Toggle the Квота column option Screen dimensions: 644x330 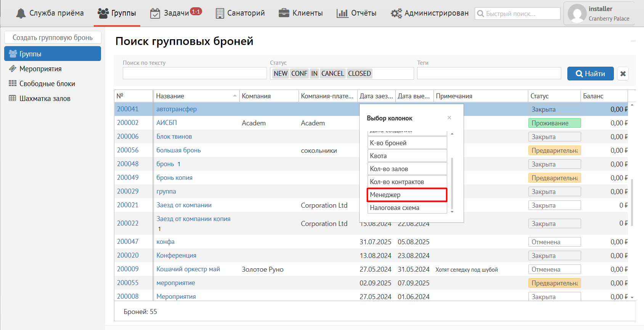coord(406,156)
